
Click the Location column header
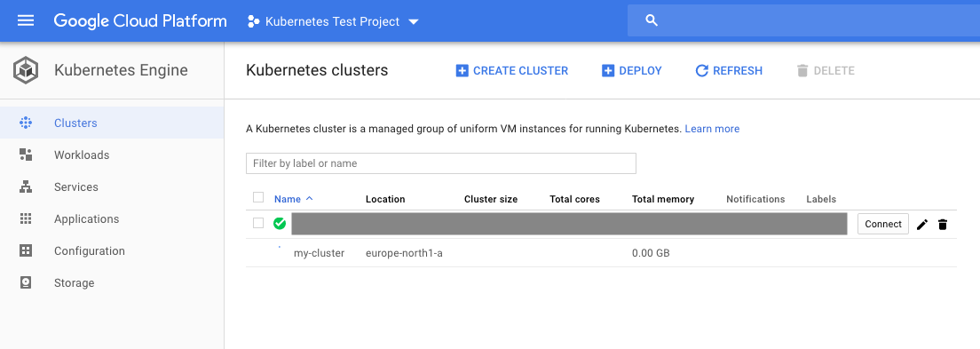[385, 199]
